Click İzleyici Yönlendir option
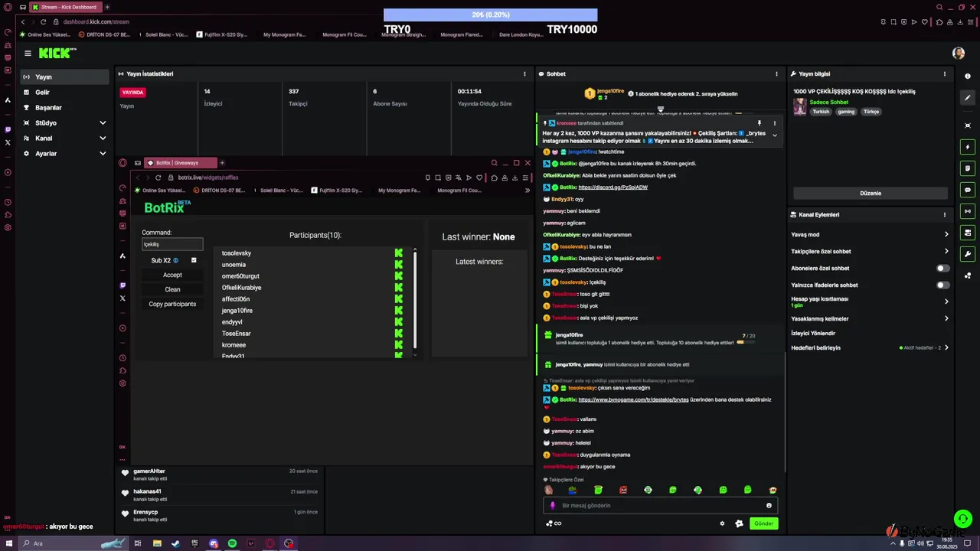This screenshot has height=551, width=980. [x=813, y=334]
